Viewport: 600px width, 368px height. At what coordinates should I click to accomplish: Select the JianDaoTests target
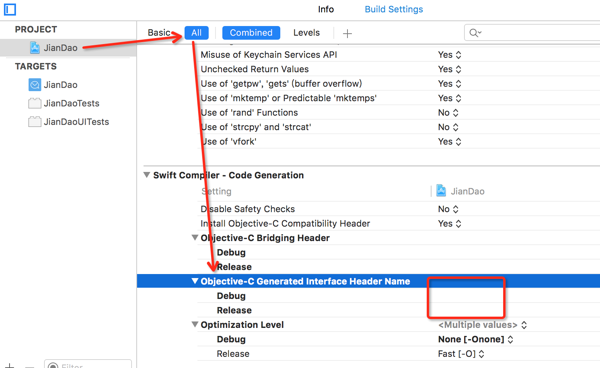[x=64, y=103]
